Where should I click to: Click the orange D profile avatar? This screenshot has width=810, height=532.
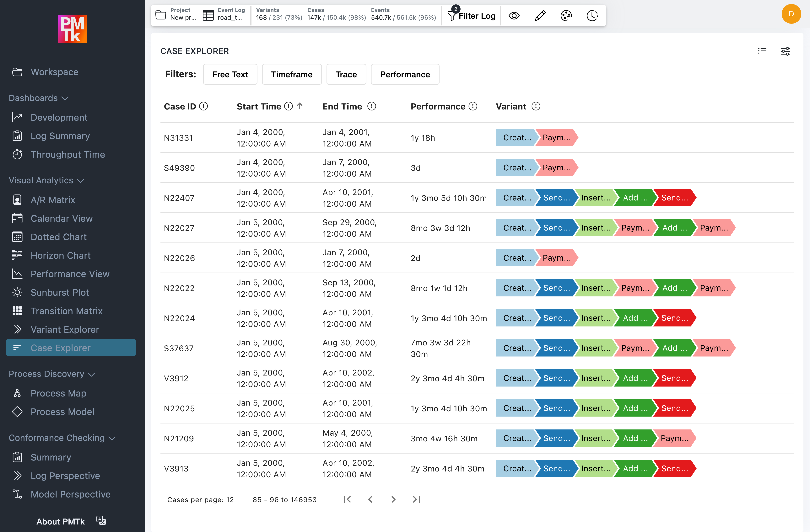pos(791,14)
